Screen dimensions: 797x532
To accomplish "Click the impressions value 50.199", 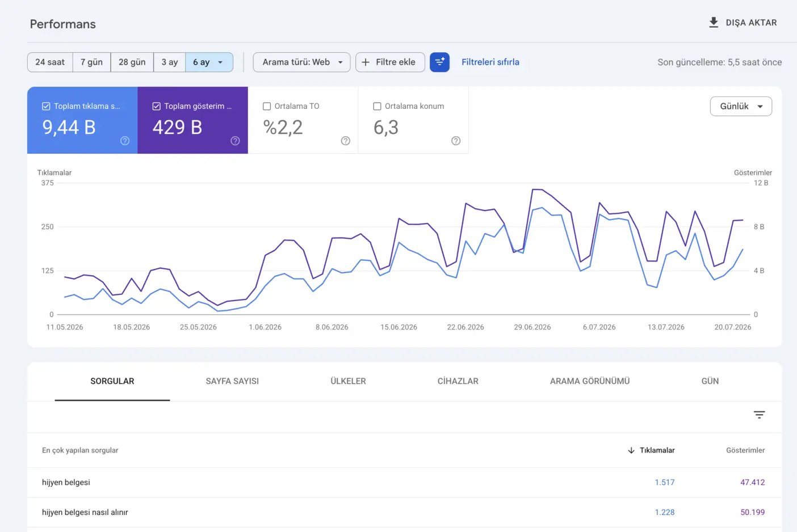I will (753, 512).
